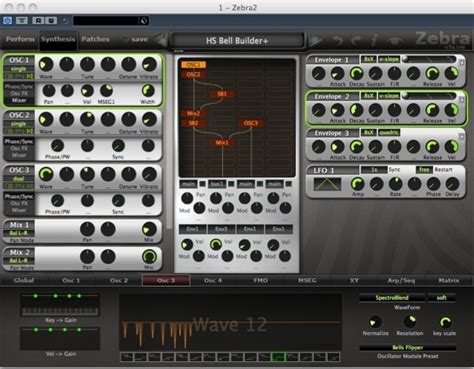Image resolution: width=474 pixels, height=369 pixels.
Task: Select the Mix1 module in grid
Action: tap(222, 143)
